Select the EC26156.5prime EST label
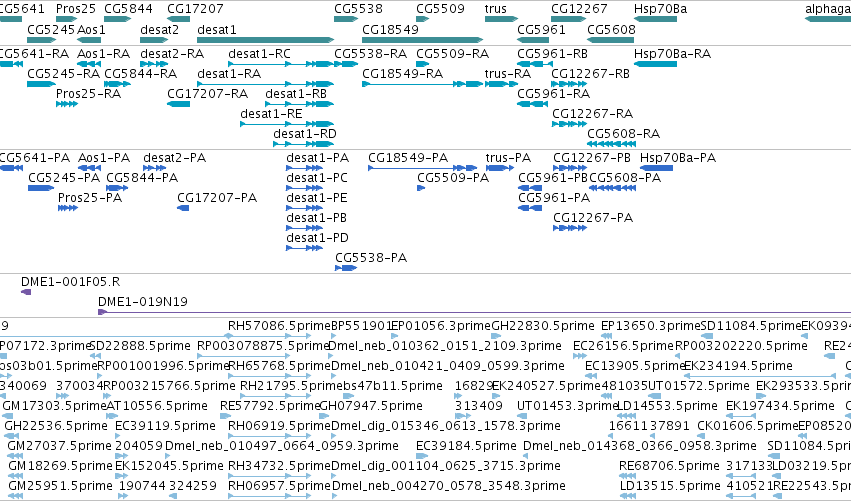This screenshot has height=501, width=851. click(x=623, y=346)
